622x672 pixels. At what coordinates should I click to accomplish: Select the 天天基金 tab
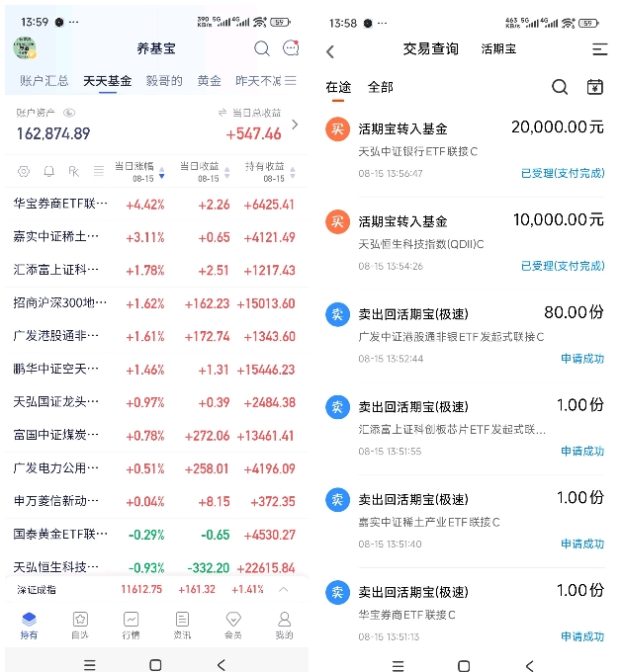pyautogui.click(x=107, y=81)
